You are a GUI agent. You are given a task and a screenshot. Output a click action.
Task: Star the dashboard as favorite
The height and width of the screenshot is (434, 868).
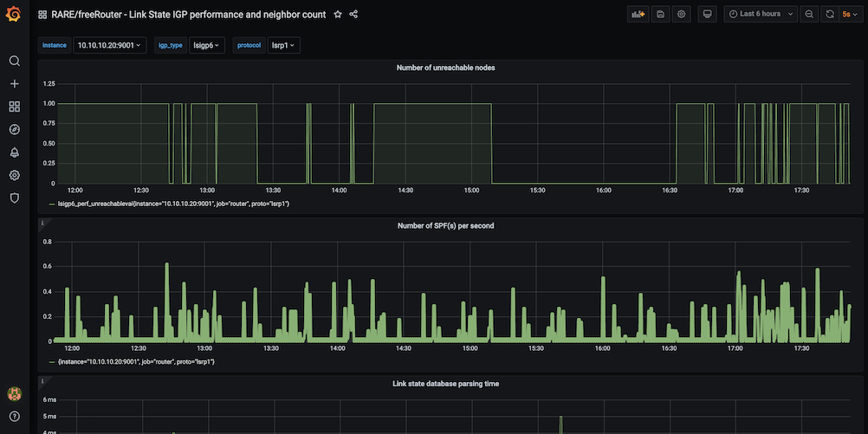pos(338,14)
